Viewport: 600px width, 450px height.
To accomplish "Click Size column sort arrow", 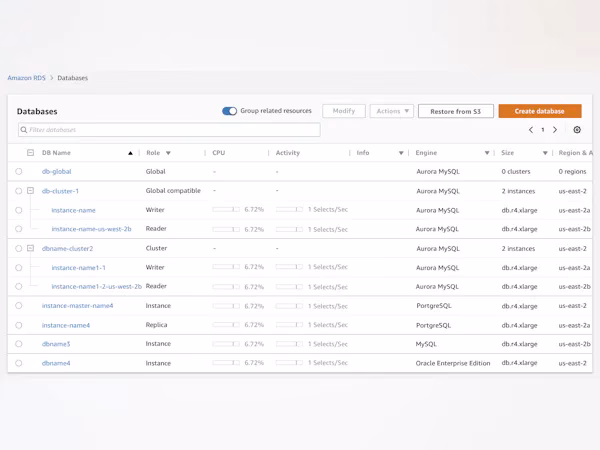I will point(545,153).
